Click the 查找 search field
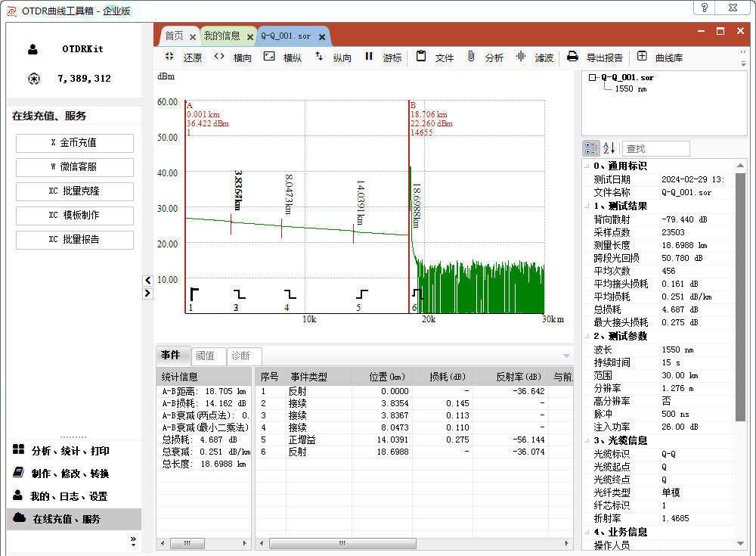The height and width of the screenshot is (556, 756). pos(656,149)
